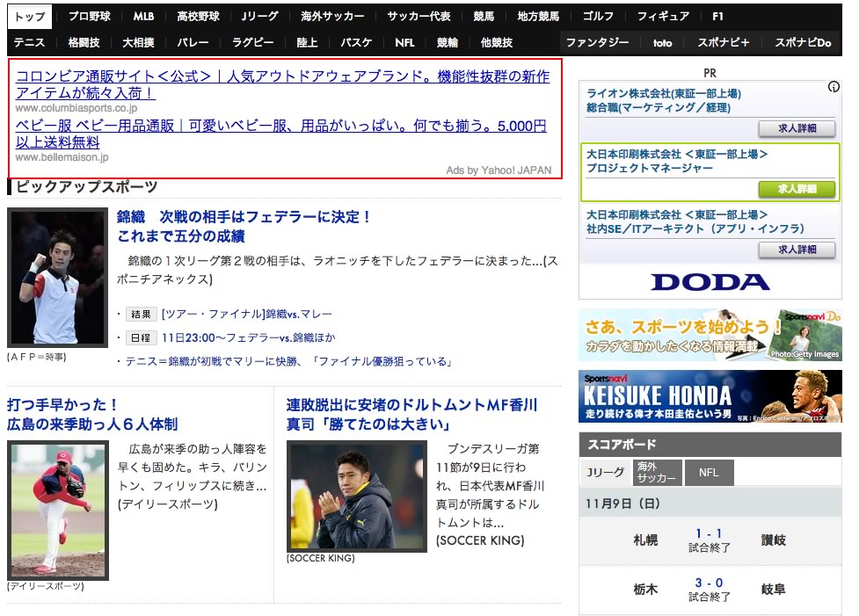Open ライオン株式会社 job listing
859x616 pixels.
click(664, 101)
